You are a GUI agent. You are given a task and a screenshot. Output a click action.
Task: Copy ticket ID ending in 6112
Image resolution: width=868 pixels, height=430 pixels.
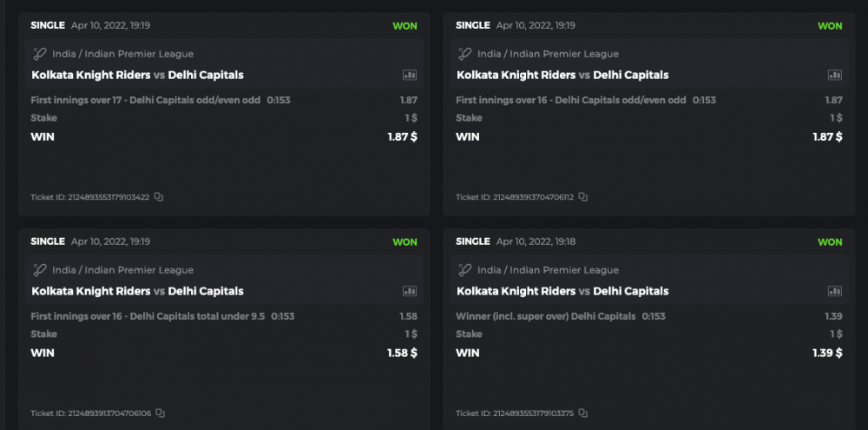point(583,197)
